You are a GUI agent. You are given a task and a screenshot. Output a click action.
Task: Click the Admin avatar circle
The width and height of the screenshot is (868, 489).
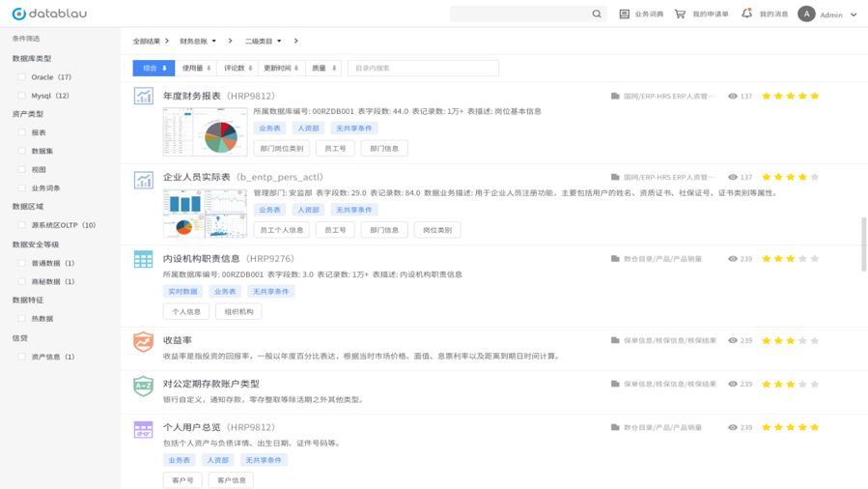point(806,14)
